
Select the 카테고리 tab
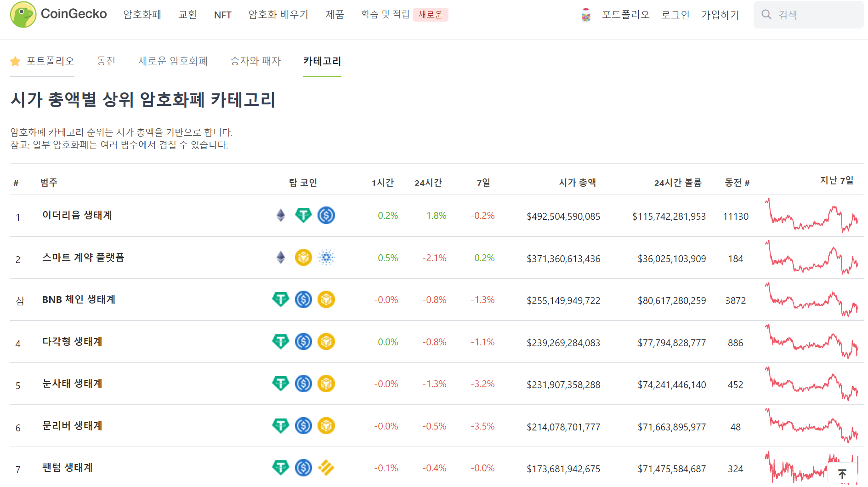pyautogui.click(x=322, y=61)
